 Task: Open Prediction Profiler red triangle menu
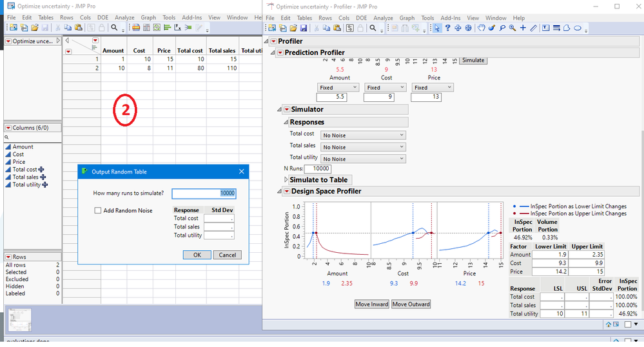[280, 53]
